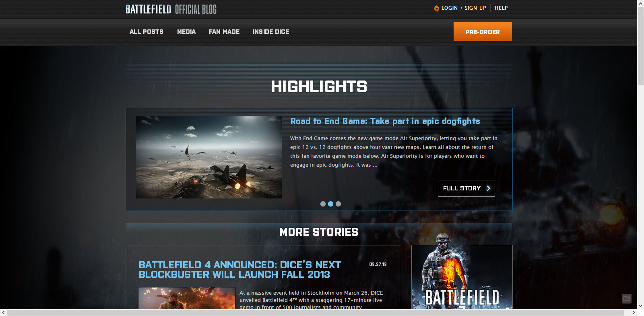Image resolution: width=644 pixels, height=316 pixels.
Task: Open the Fan Made section
Action: click(x=224, y=32)
